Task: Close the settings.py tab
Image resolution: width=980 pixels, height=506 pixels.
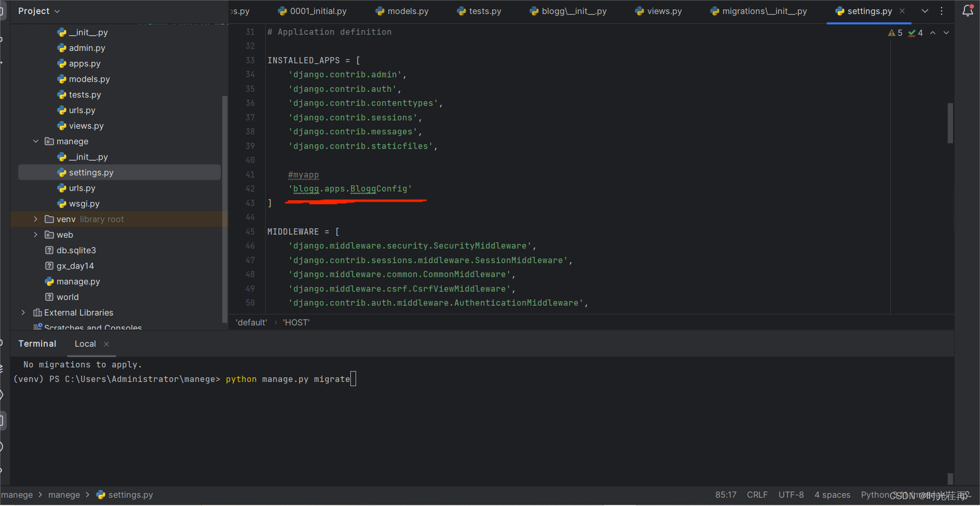Action: click(x=902, y=11)
